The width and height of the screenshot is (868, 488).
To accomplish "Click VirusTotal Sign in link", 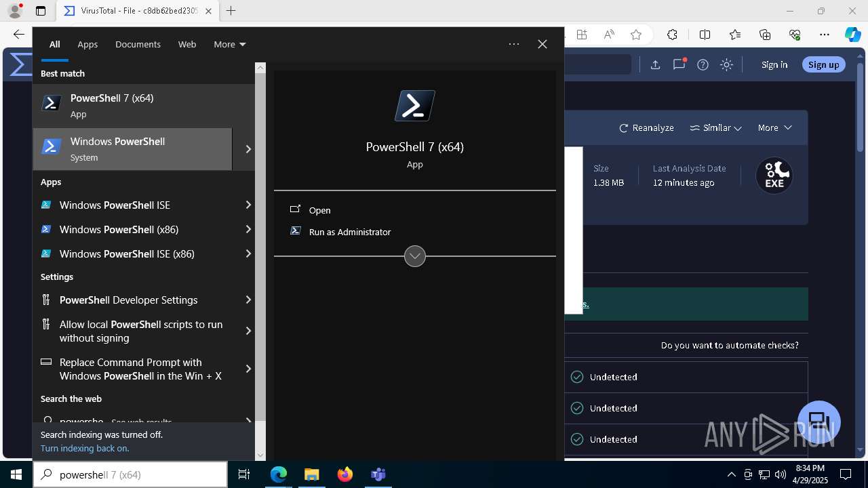I will coord(774,64).
